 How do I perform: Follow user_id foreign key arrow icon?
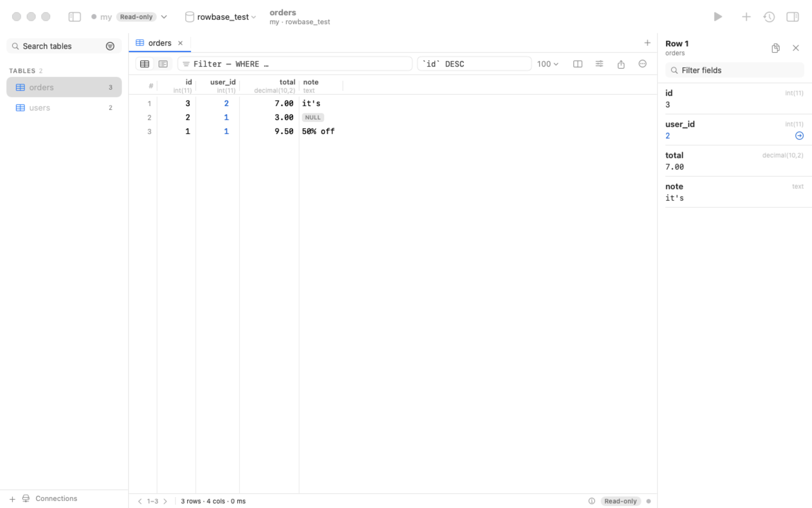point(799,136)
